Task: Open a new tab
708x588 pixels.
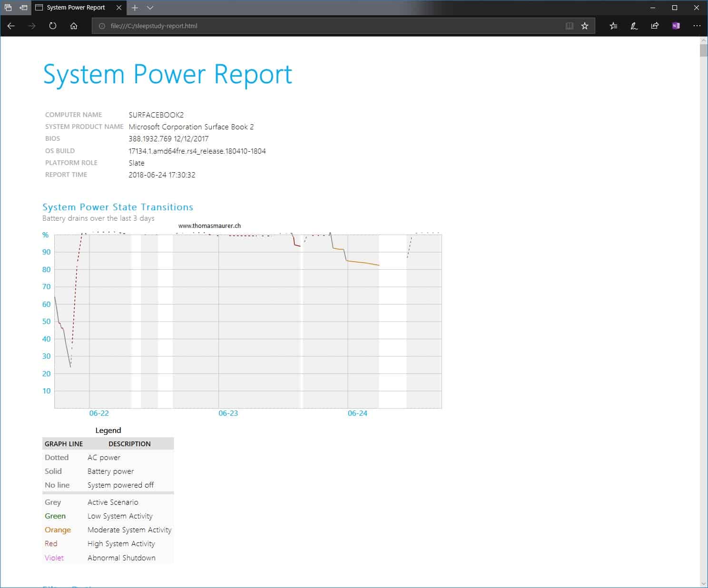Action: click(135, 8)
